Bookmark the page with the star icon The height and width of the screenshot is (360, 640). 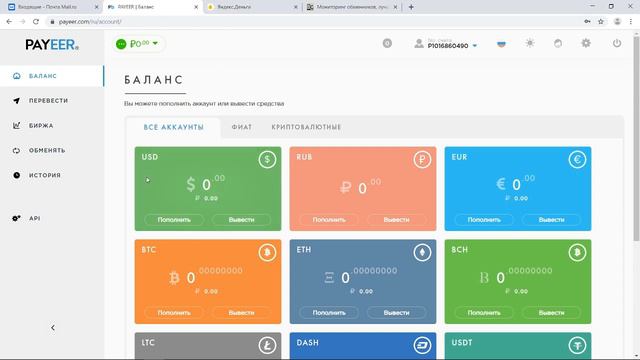coord(601,22)
